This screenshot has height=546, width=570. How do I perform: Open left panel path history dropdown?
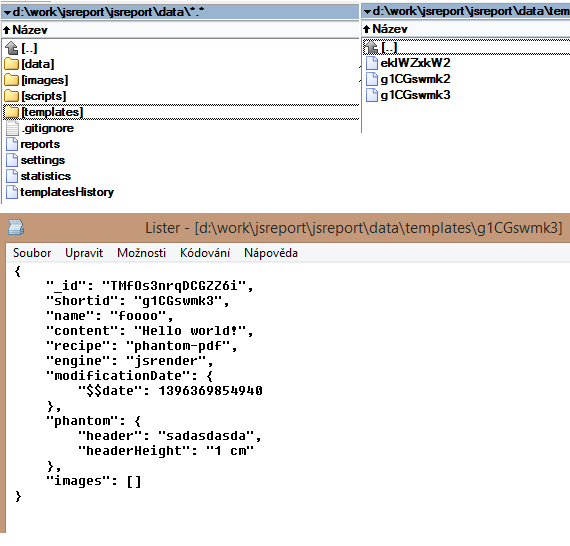7,12
